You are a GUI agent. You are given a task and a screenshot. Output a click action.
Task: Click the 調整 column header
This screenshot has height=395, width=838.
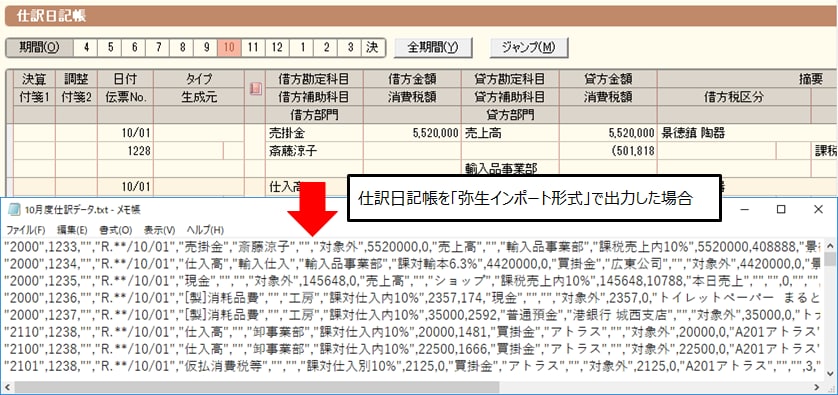point(76,80)
